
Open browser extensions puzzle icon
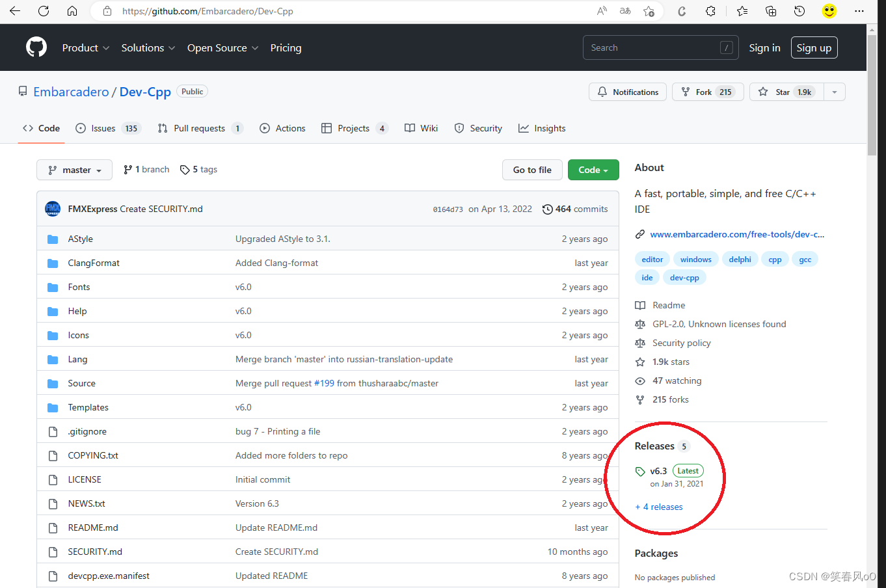coord(710,11)
